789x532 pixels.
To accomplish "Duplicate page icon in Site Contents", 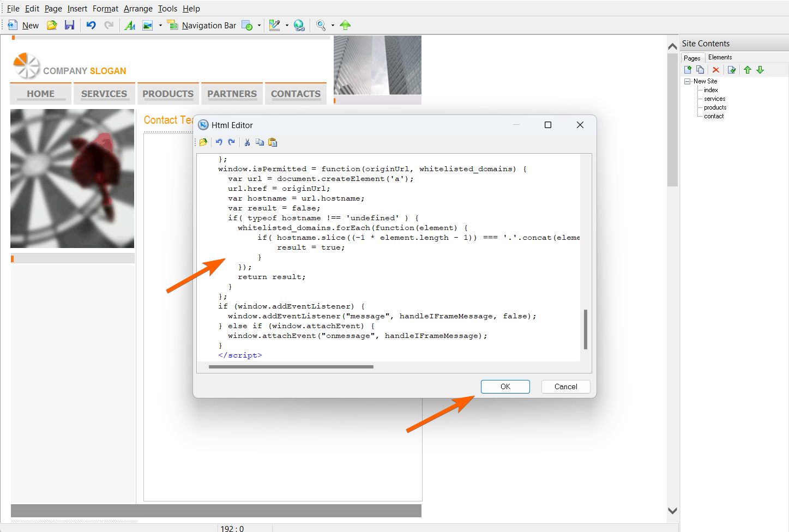I will coord(701,70).
